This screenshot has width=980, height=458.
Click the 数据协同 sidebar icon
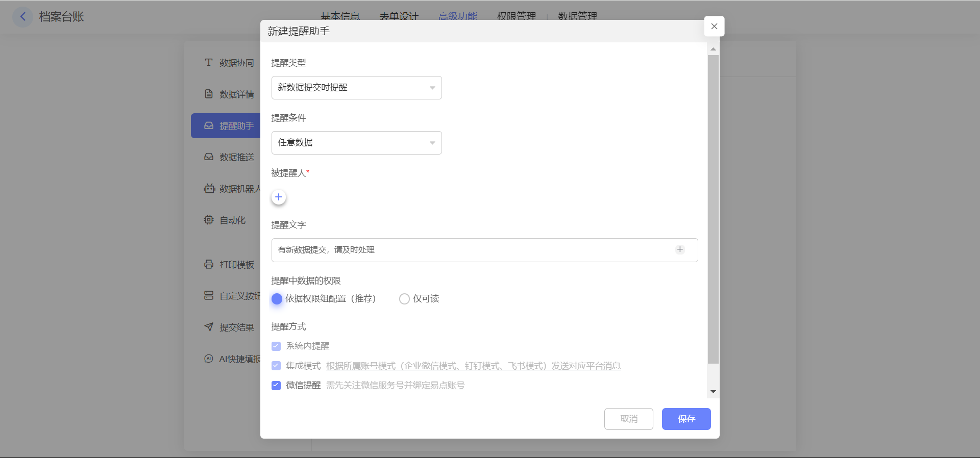(x=209, y=63)
